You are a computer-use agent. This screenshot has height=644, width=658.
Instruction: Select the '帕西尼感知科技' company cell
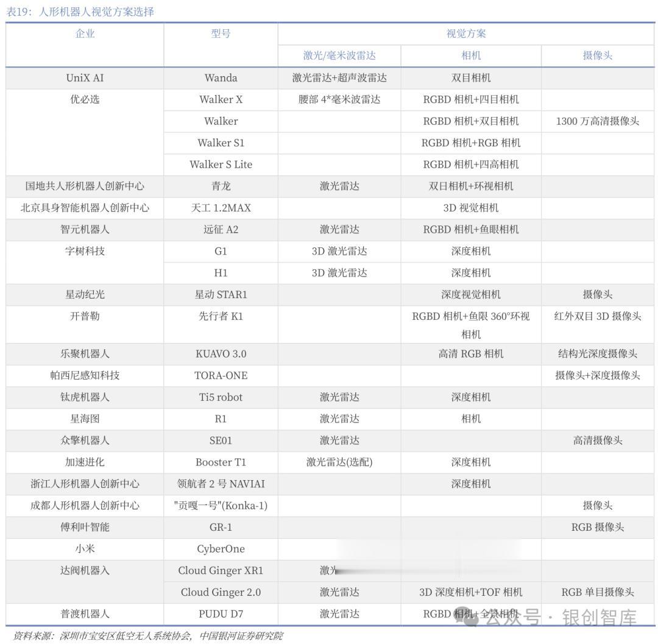tap(85, 375)
